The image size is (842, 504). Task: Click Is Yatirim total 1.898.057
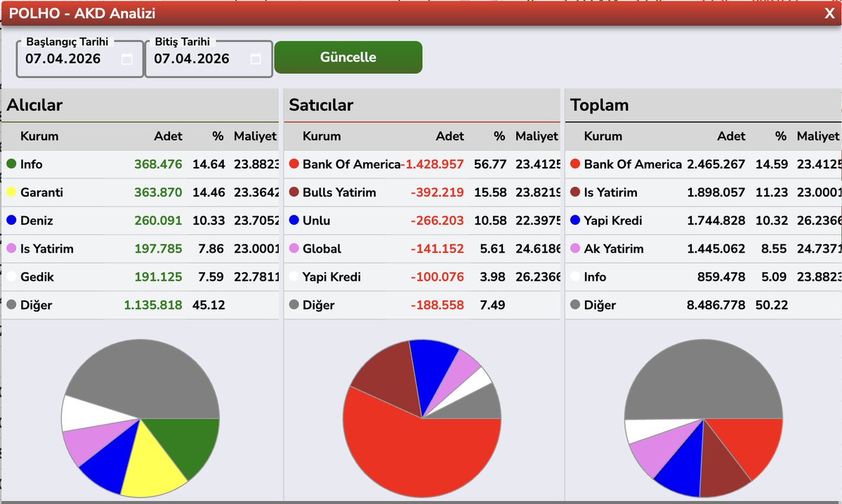pos(716,192)
